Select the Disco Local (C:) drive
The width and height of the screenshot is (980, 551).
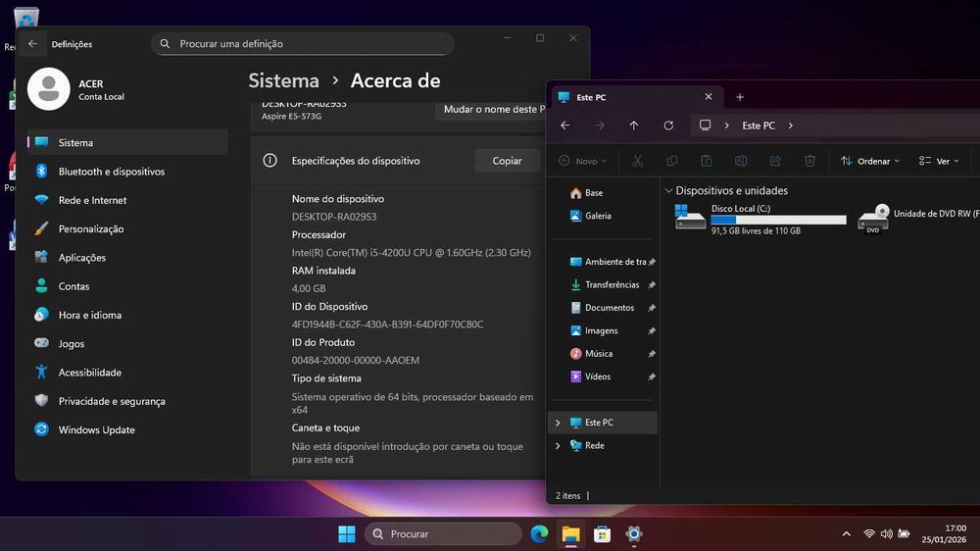click(x=760, y=219)
